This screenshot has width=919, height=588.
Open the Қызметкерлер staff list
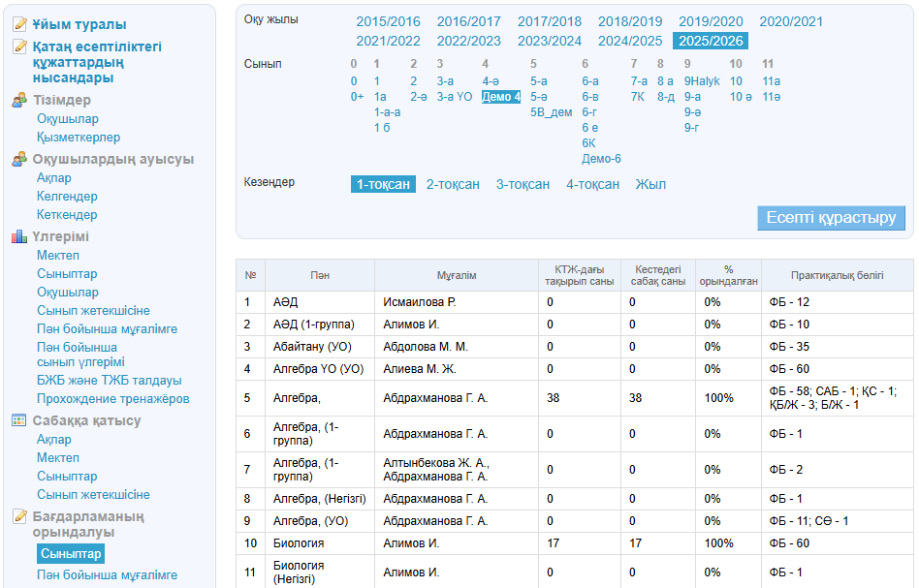79,138
